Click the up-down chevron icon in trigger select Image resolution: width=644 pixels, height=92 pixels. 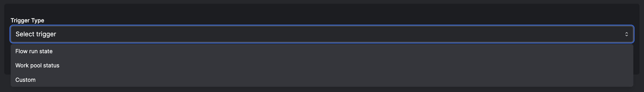626,34
